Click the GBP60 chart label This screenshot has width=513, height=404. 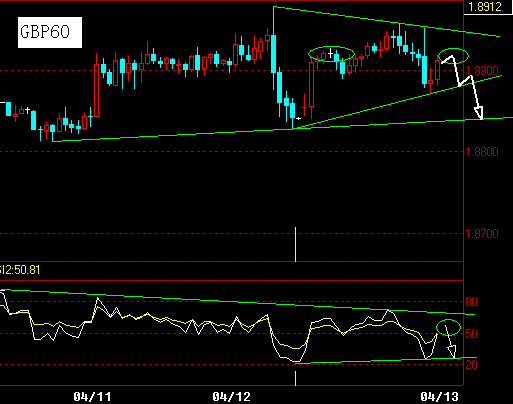coord(50,32)
